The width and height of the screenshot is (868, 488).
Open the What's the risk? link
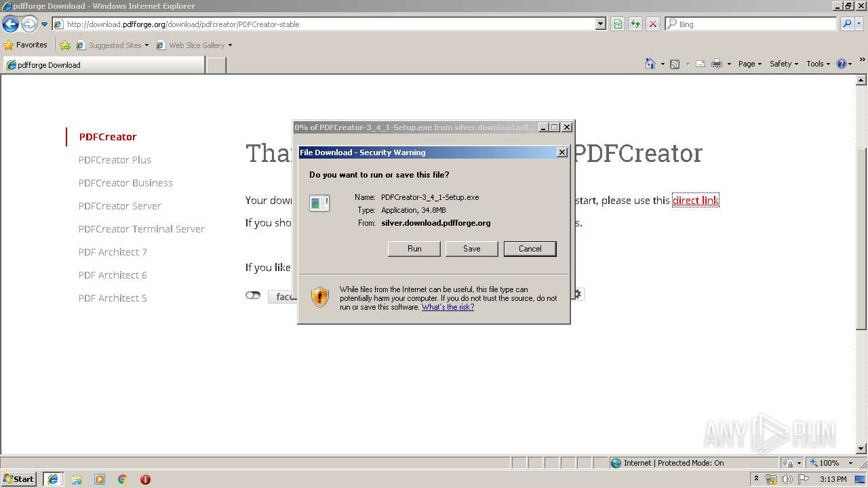448,307
